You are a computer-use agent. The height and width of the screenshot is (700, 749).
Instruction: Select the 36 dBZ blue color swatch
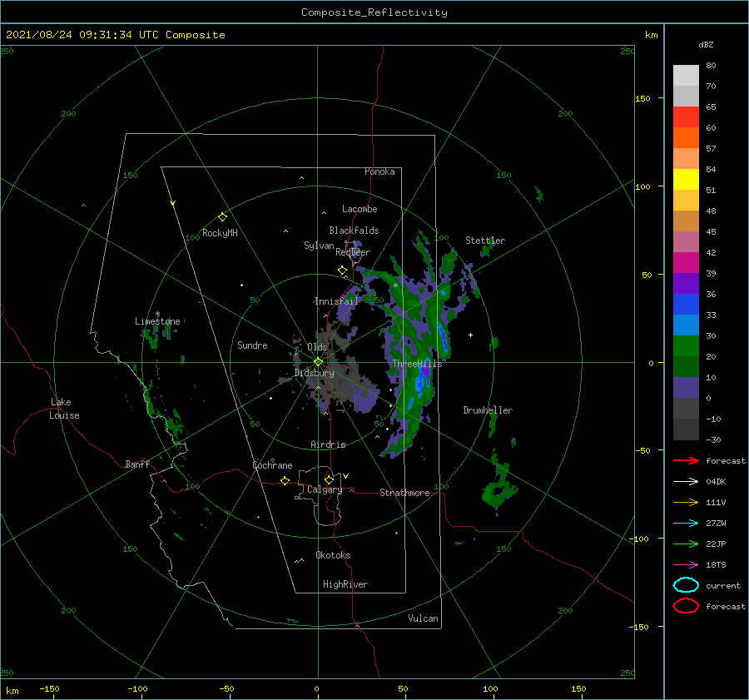[686, 305]
